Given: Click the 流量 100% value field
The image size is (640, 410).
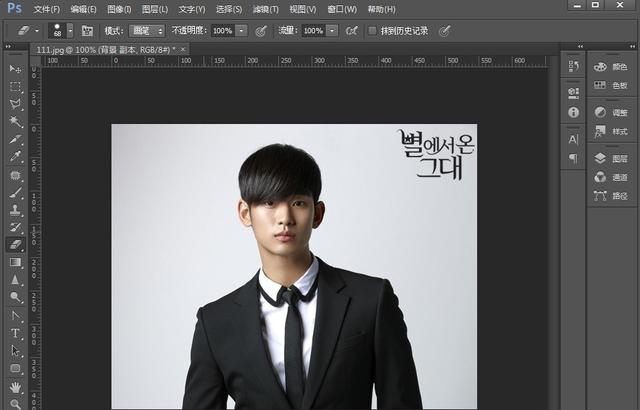Looking at the screenshot, I should (x=314, y=31).
